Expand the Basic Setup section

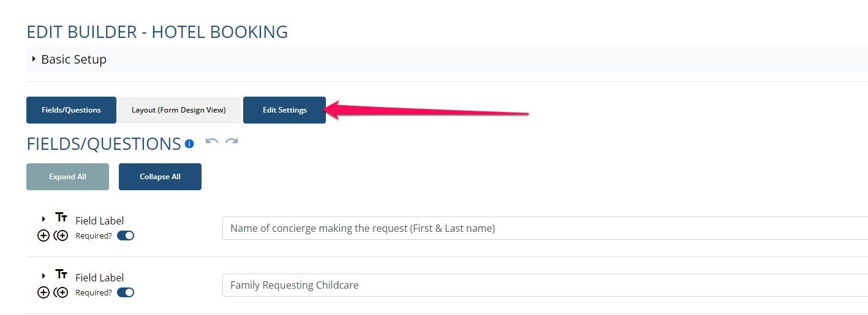click(x=34, y=59)
